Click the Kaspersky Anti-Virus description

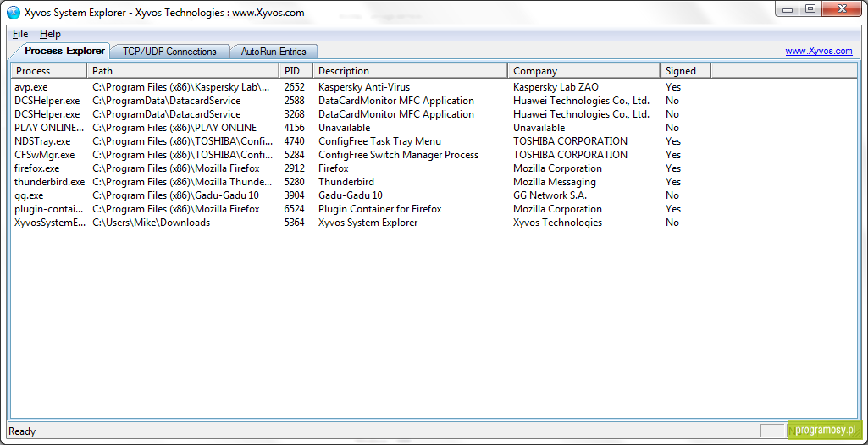pyautogui.click(x=364, y=87)
